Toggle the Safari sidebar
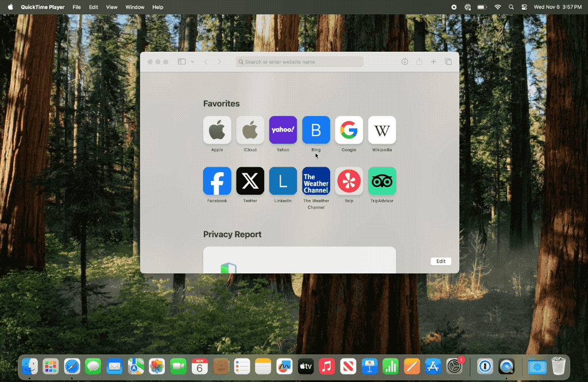The width and height of the screenshot is (588, 382). [x=182, y=61]
